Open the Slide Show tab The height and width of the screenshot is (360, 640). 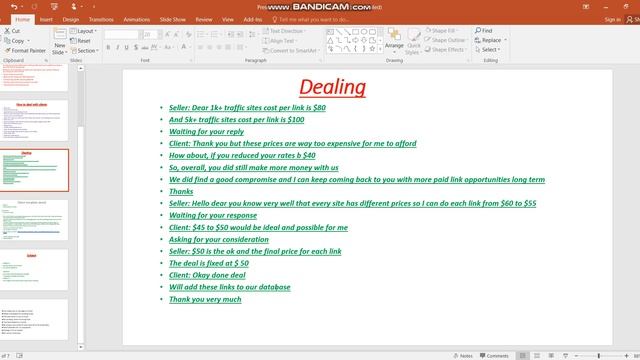tap(173, 20)
